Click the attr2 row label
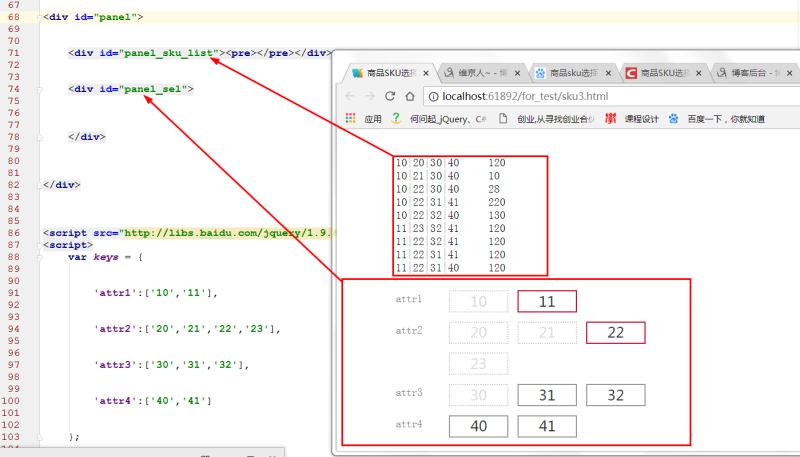 coord(409,331)
